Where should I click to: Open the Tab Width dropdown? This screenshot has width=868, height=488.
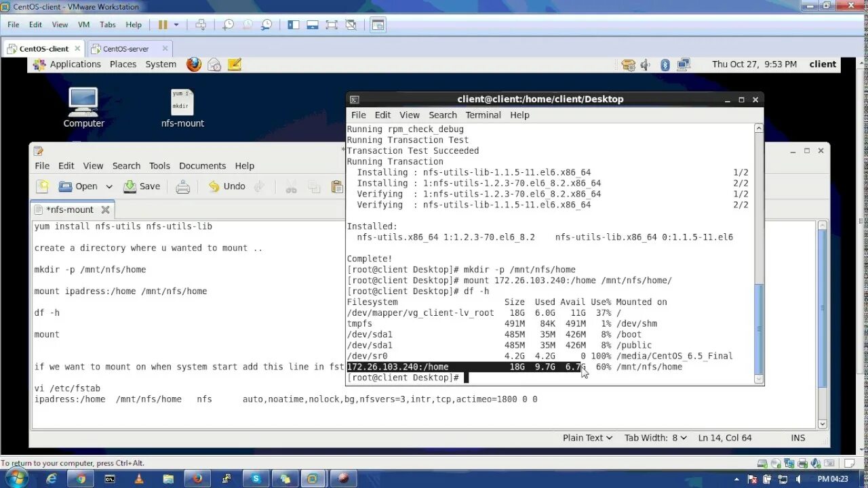coord(655,438)
